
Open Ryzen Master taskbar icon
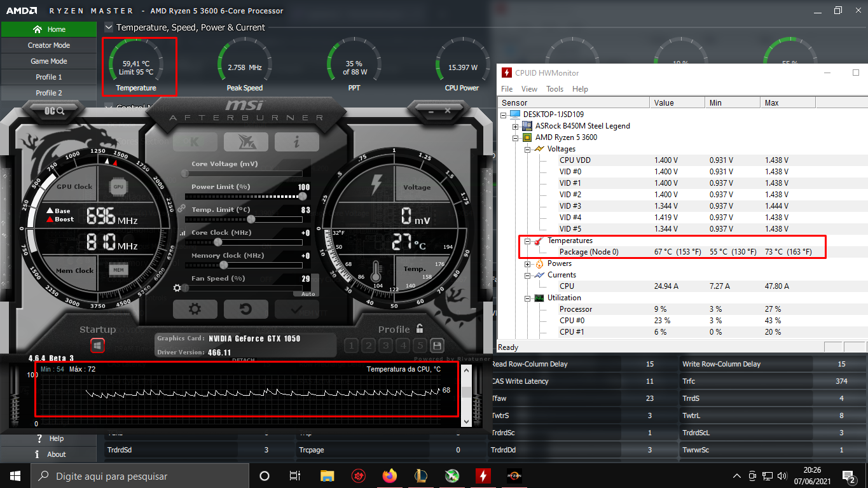(514, 476)
